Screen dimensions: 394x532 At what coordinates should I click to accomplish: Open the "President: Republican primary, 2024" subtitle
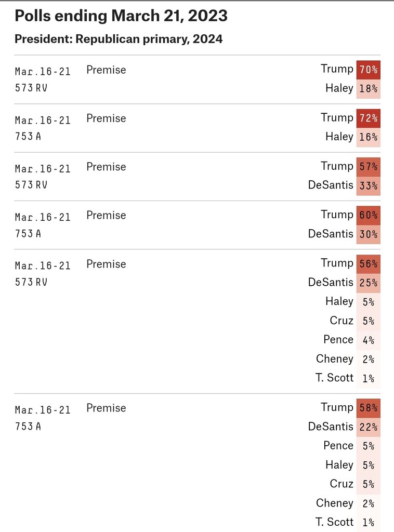pos(119,39)
